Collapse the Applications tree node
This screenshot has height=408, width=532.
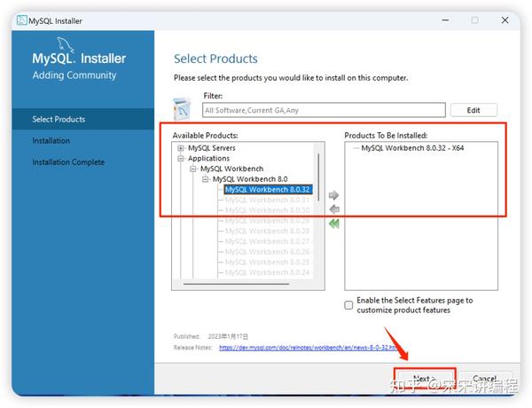point(181,159)
